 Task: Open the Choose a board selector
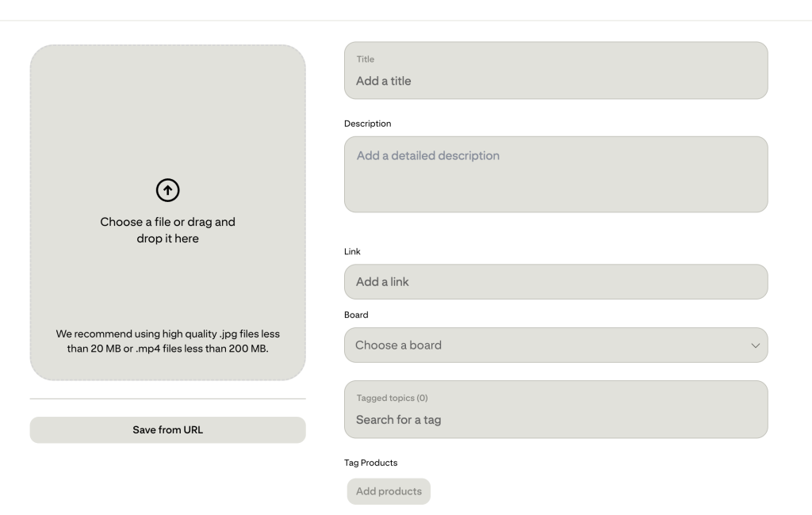(555, 345)
